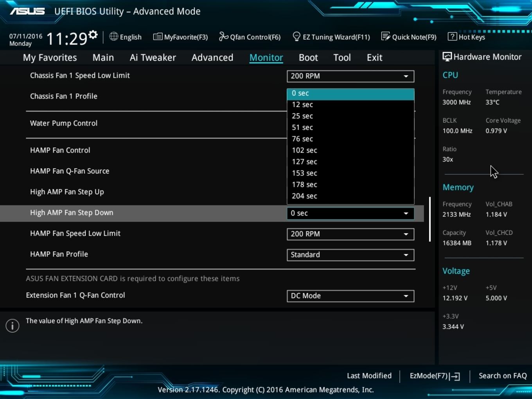Click the clock settings gear icon

click(93, 34)
